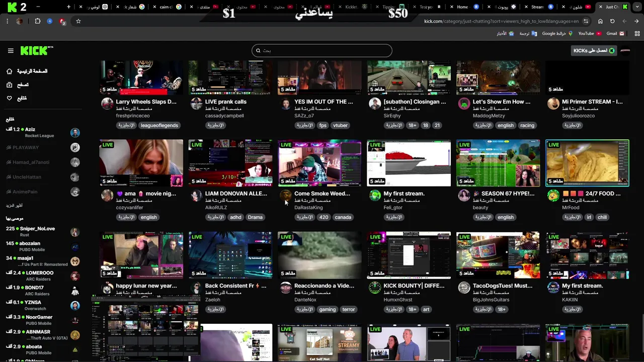Image resolution: width=644 pixels, height=362 pixels.
Task: Open the 'LIAM DONOVAN ALLE...' stream title
Action: coord(236,194)
